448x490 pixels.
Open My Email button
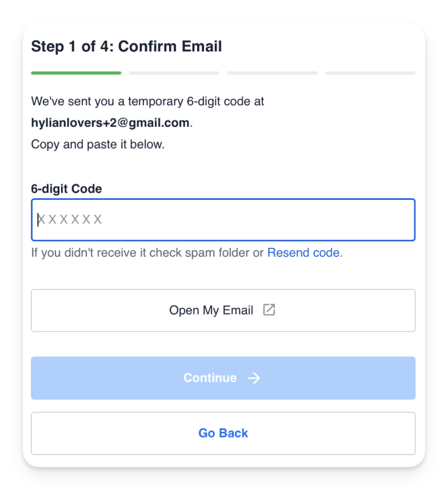tap(223, 310)
